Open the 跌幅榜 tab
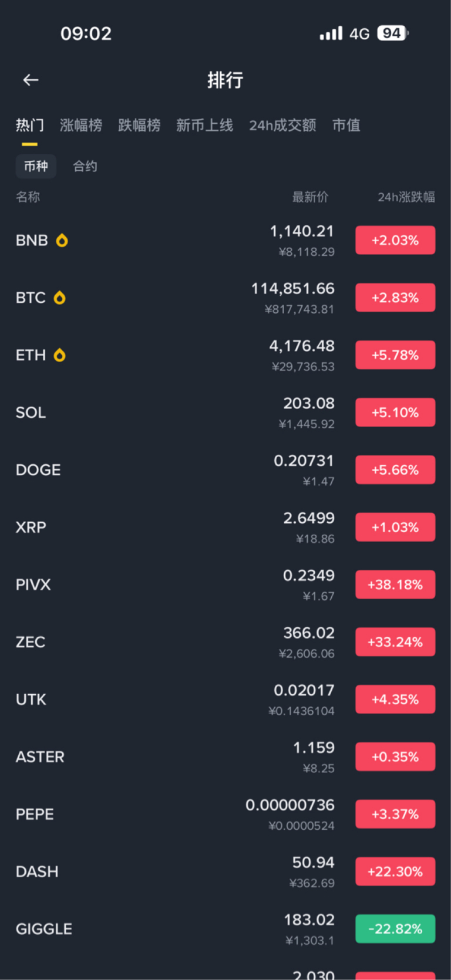Screen dimensions: 451x980 click(139, 125)
